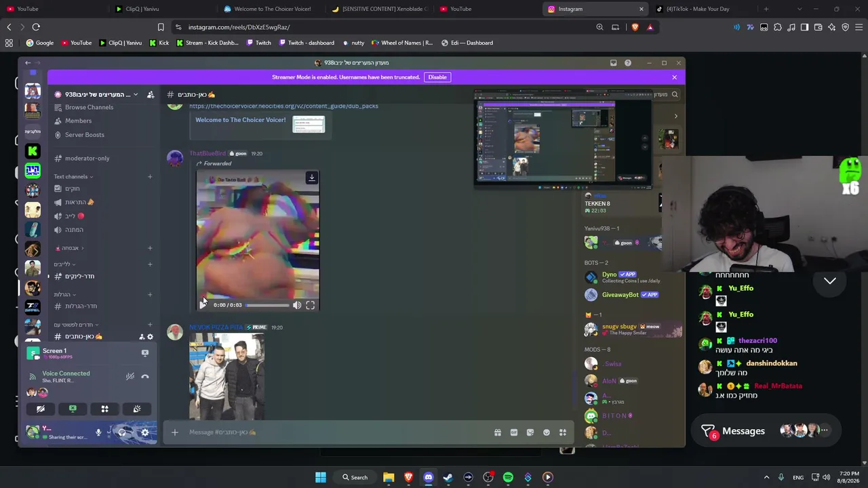The height and width of the screenshot is (488, 868).
Task: Disconnect from the voice channel
Action: [x=145, y=376]
